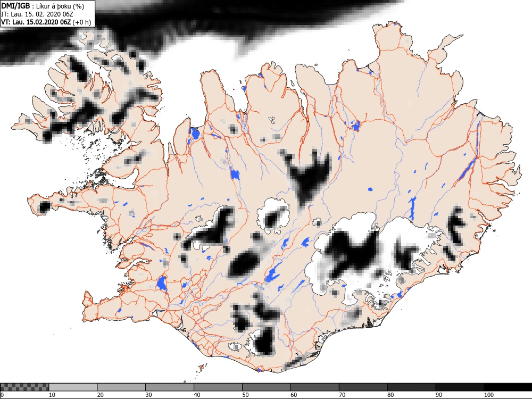Click the title "DMI/IGB : Líkur á þoku (%)"
This screenshot has width=532, height=399.
[x=43, y=6]
